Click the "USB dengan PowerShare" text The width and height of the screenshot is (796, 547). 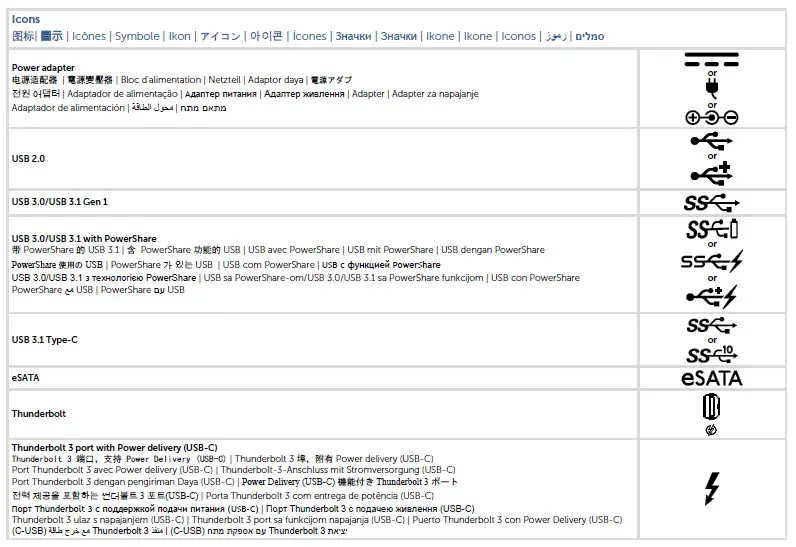click(x=492, y=250)
